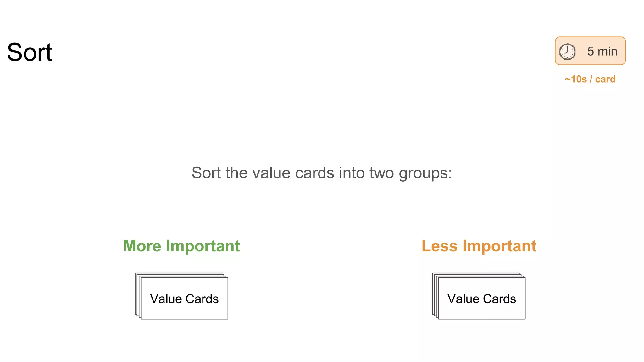This screenshot has height=362, width=644.
Task: Click "Value Cards" label in the left stack
Action: (x=184, y=299)
